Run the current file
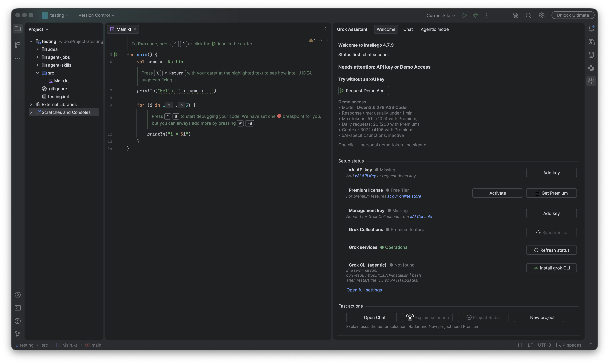 [x=464, y=15]
